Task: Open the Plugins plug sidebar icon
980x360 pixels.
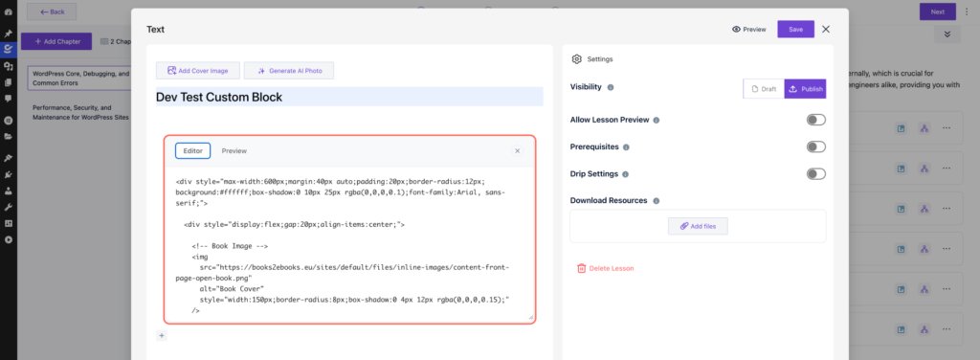Action: tap(8, 174)
